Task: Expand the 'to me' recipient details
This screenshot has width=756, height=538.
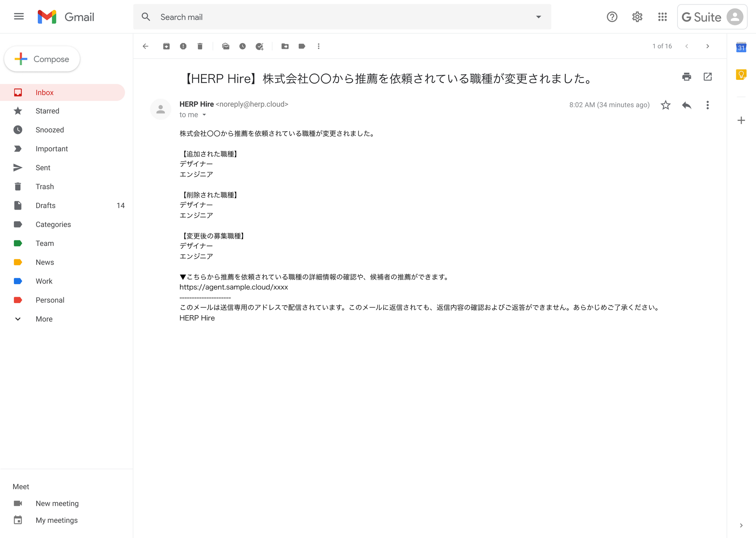Action: [204, 115]
